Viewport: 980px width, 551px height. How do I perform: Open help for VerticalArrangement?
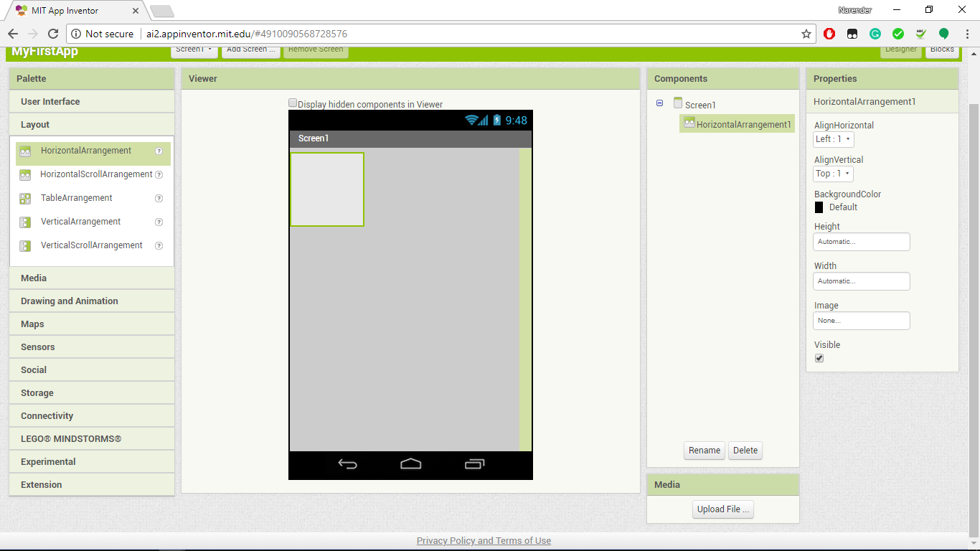coord(159,222)
